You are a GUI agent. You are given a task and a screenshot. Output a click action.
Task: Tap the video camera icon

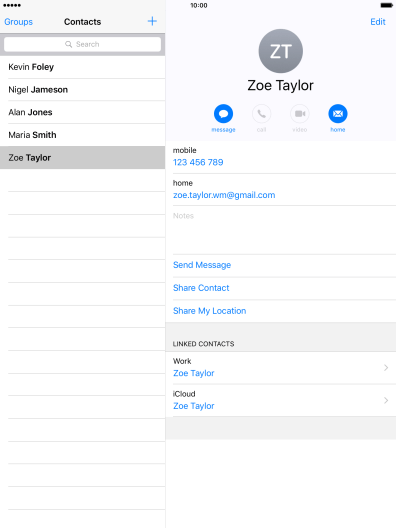(300, 114)
